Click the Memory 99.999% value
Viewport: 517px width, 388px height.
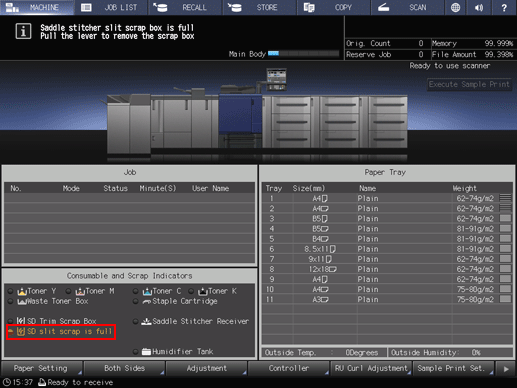[499, 43]
